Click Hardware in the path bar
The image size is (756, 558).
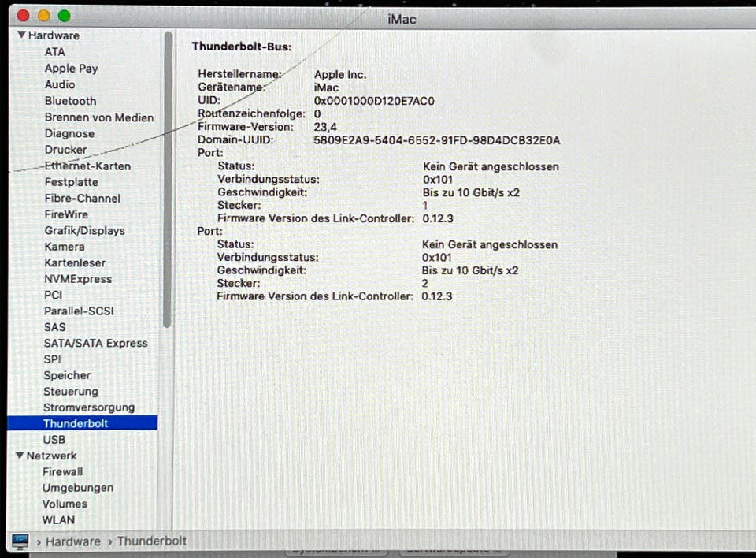point(72,541)
